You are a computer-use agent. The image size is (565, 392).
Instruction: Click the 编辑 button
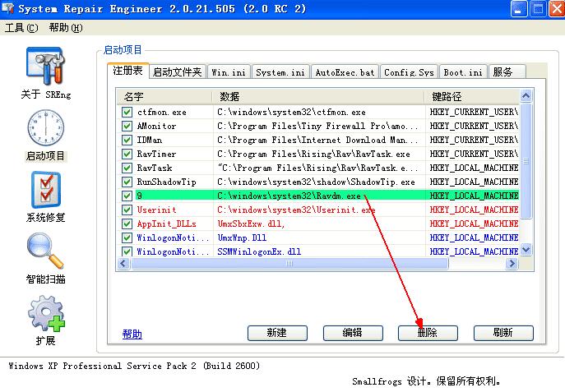pos(353,333)
